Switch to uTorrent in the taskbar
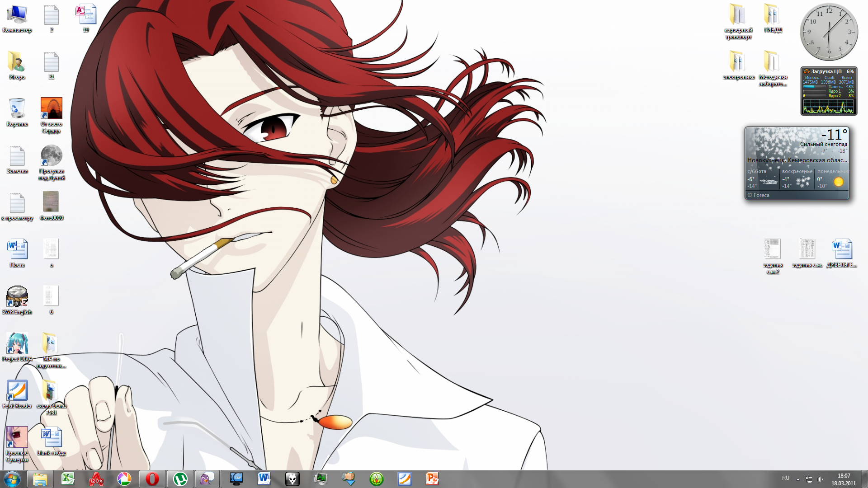Screen dimensions: 868x488 (x=180, y=479)
